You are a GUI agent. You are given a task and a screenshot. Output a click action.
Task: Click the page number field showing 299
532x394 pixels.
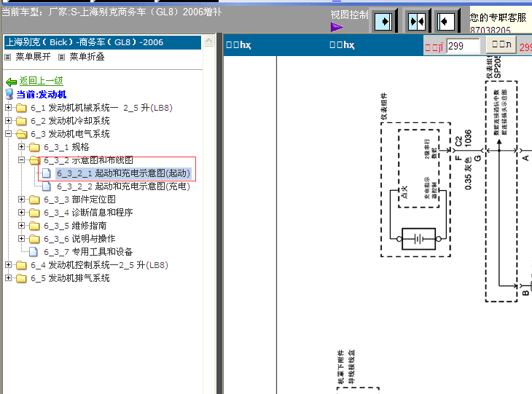click(x=463, y=46)
